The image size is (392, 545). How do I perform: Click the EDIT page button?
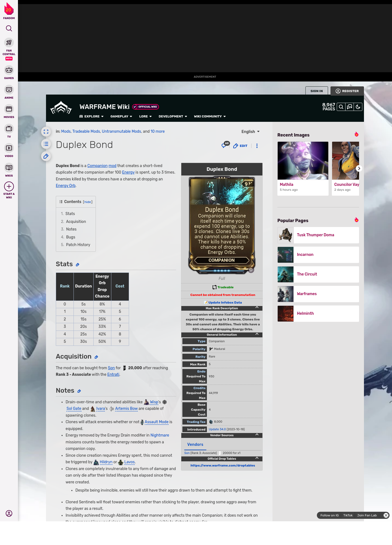(240, 146)
